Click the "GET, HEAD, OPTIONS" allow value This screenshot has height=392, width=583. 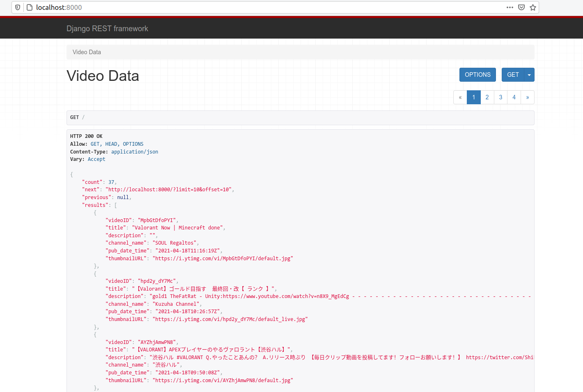(x=117, y=144)
